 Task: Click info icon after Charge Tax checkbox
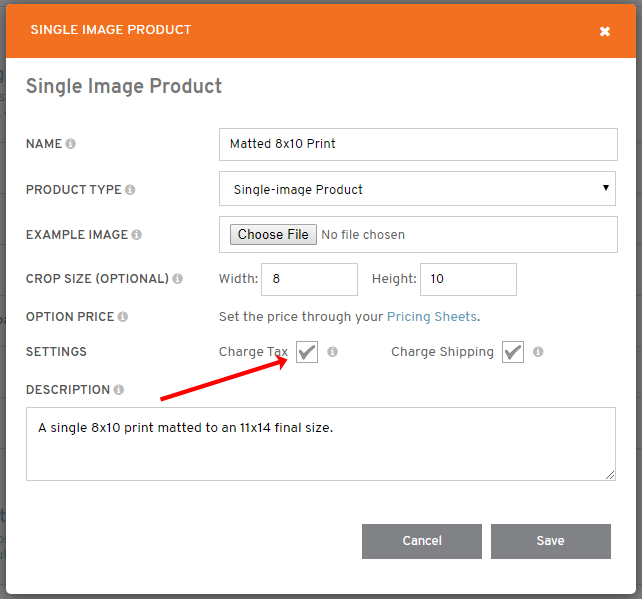click(x=332, y=352)
